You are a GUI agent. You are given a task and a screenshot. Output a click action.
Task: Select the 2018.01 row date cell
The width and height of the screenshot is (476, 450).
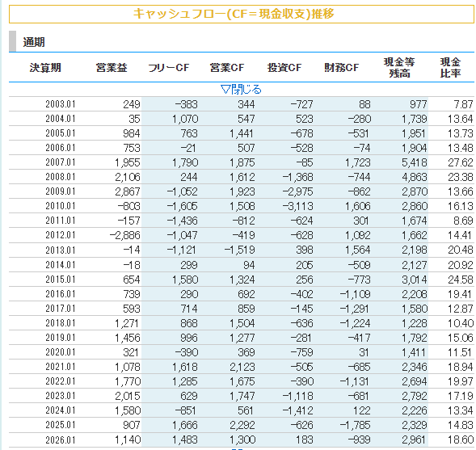(x=60, y=323)
